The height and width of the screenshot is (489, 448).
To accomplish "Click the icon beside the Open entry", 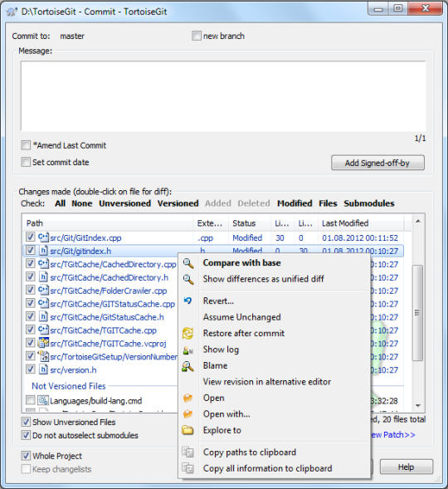I will point(187,399).
